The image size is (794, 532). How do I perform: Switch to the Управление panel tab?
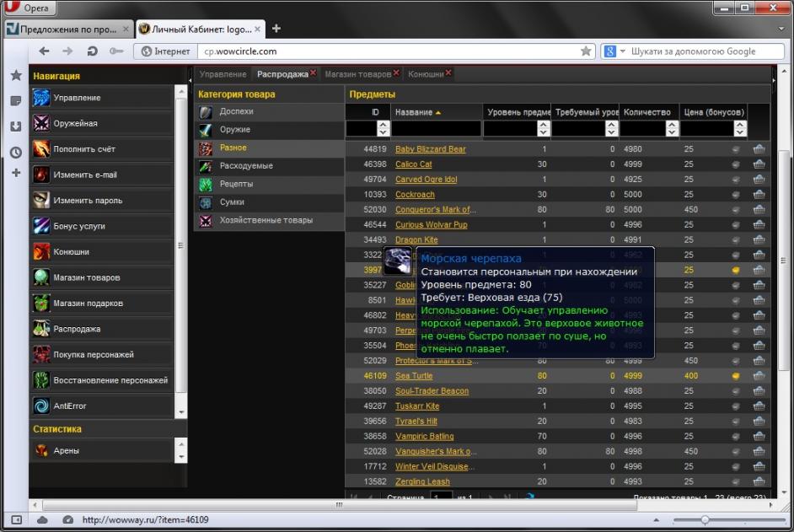point(223,74)
